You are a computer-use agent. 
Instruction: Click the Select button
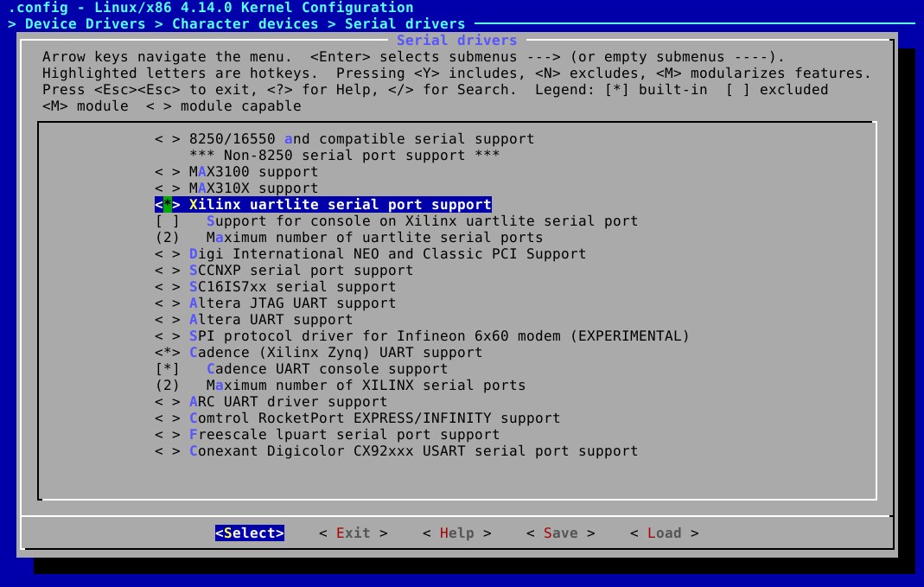(249, 533)
